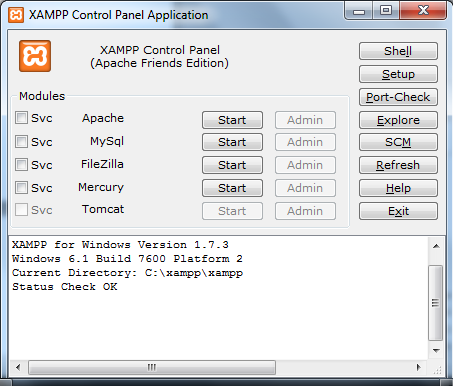Click '(Apache Friends Edition)' text
This screenshot has height=386, width=453.
click(x=160, y=63)
